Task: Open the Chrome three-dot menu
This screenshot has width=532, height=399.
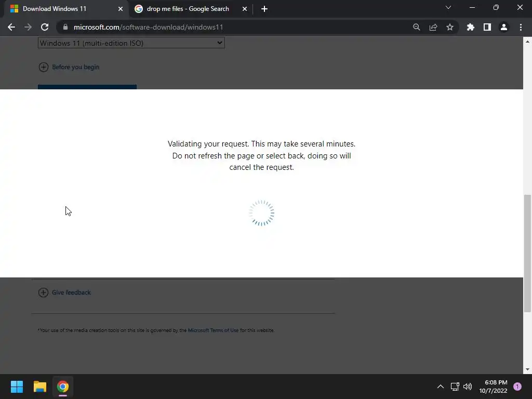Action: [x=521, y=27]
